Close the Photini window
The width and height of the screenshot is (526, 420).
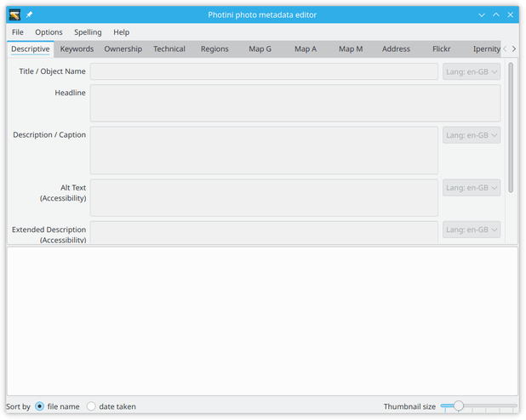(x=510, y=14)
